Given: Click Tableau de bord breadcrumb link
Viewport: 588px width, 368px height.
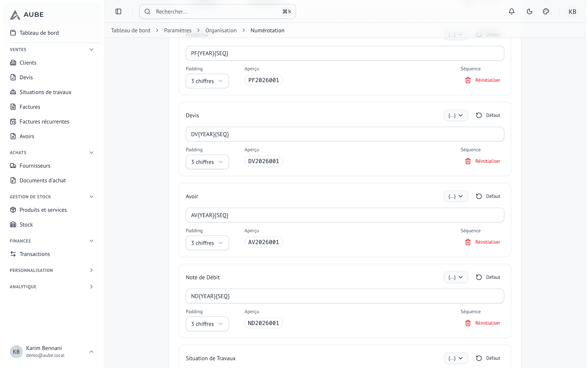Looking at the screenshot, I should [x=131, y=30].
